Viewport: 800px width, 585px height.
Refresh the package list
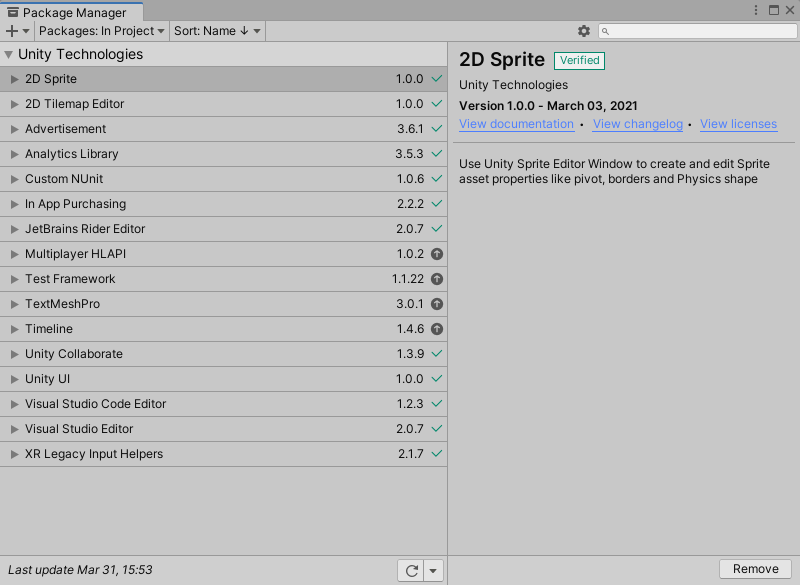(411, 570)
